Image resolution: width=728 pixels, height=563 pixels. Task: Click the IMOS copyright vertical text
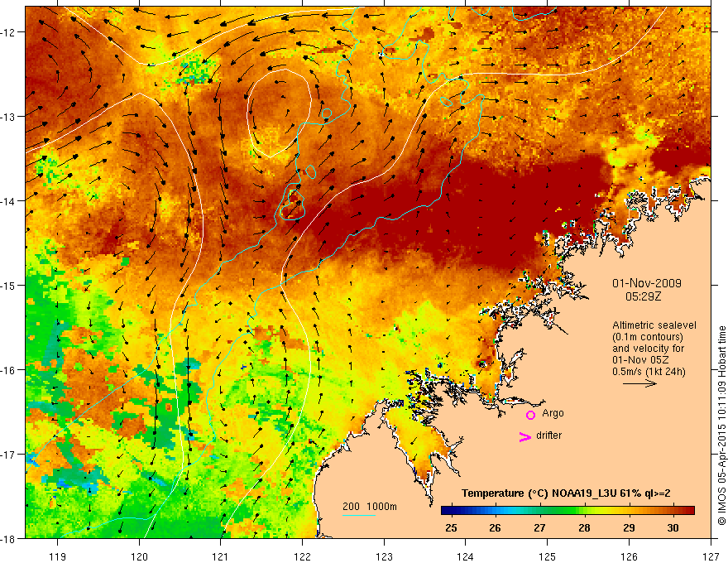(721, 427)
